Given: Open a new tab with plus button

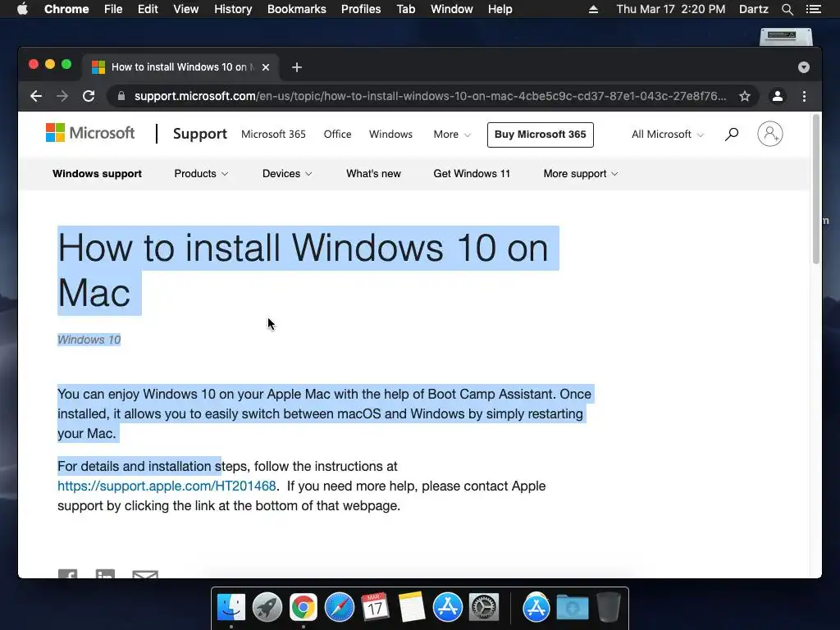Looking at the screenshot, I should (297, 67).
